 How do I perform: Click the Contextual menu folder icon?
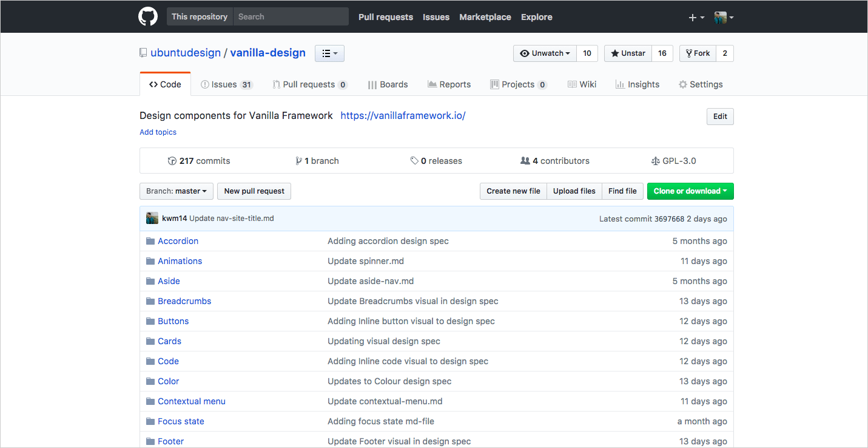tap(150, 401)
